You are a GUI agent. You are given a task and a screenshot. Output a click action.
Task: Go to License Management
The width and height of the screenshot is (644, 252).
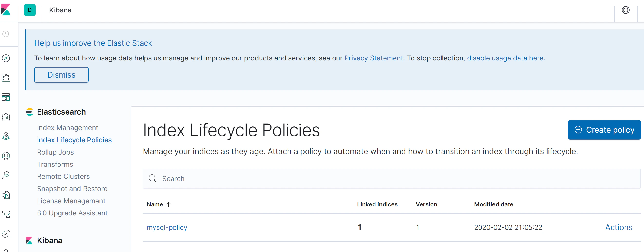[x=71, y=201]
